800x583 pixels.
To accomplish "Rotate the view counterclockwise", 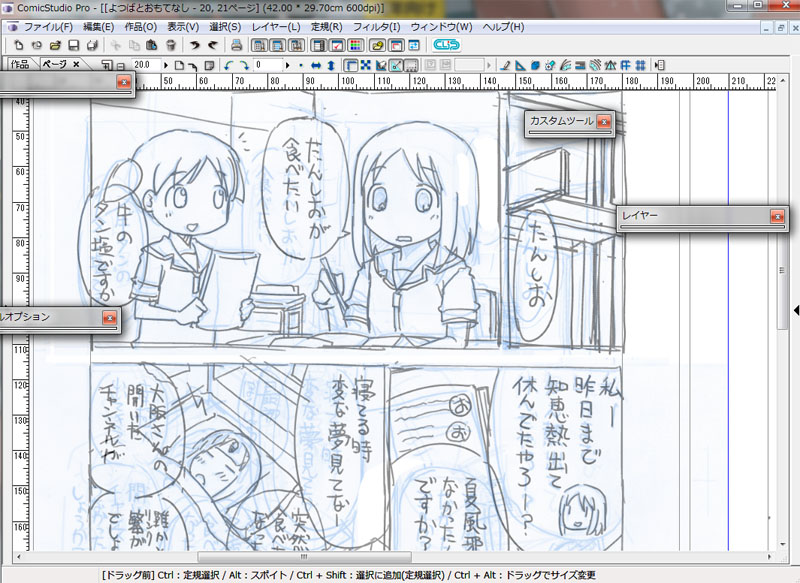I will click(x=229, y=65).
